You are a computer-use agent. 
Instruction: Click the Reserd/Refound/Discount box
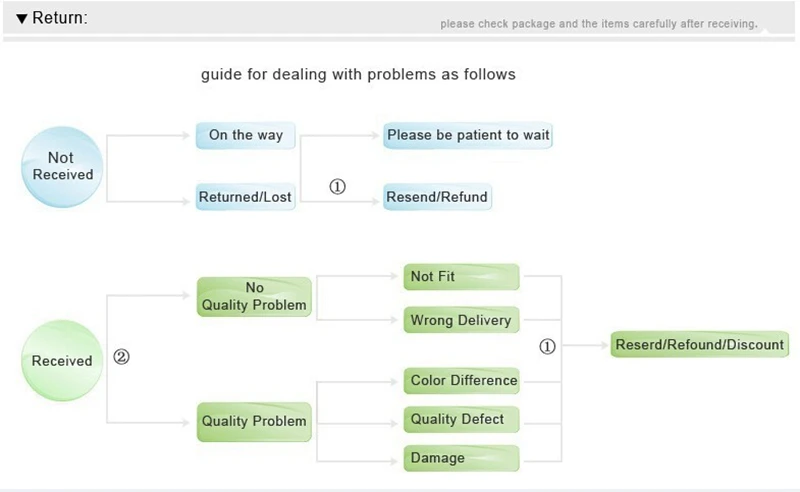(700, 345)
